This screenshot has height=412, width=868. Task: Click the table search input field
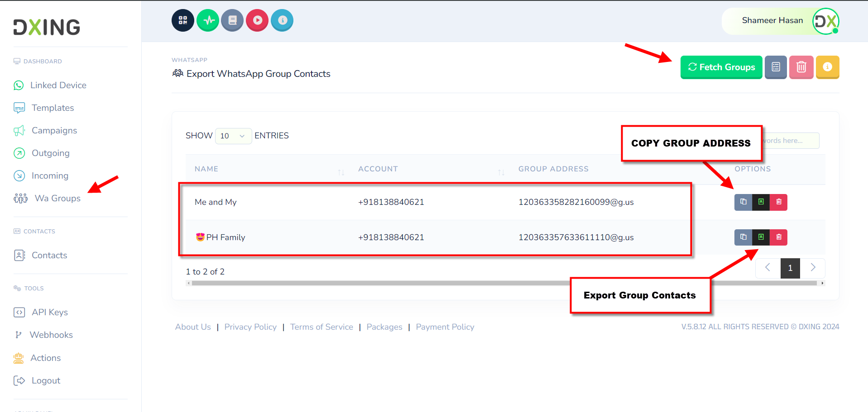tap(791, 141)
